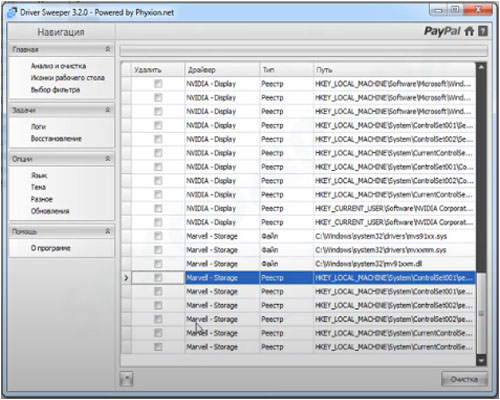Sort by the Путь column header
The image size is (500, 400).
coord(394,70)
